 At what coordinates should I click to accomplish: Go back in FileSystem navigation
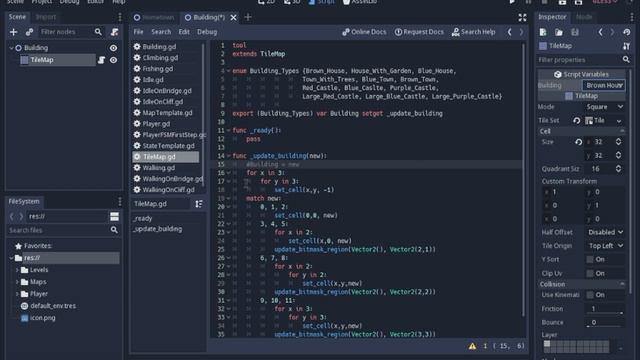coord(11,216)
